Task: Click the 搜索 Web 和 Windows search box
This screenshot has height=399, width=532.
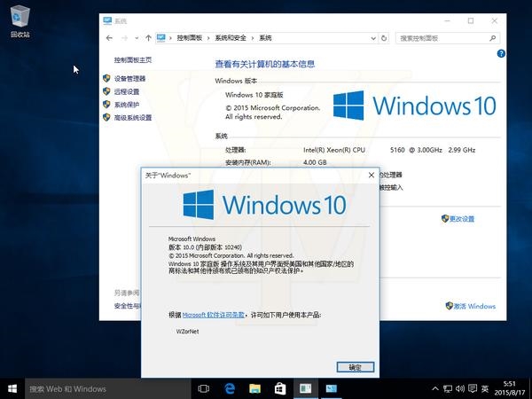Action: pyautogui.click(x=108, y=389)
